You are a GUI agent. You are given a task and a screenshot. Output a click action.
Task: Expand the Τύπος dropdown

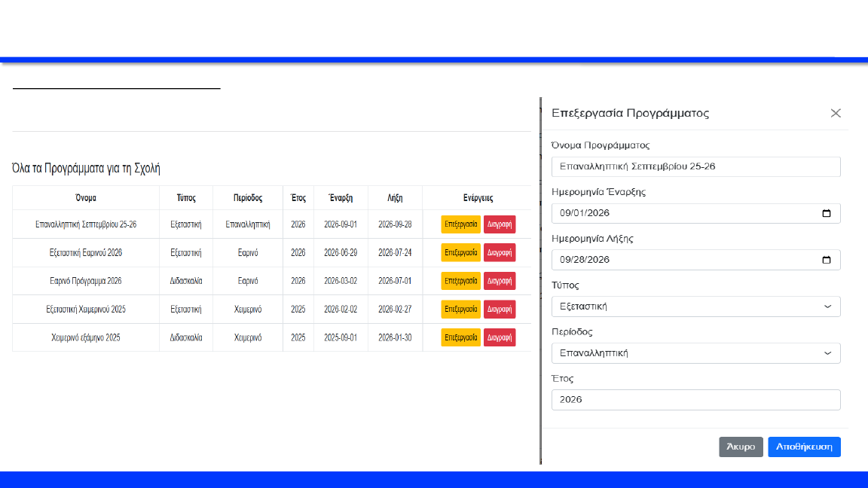[695, 307]
